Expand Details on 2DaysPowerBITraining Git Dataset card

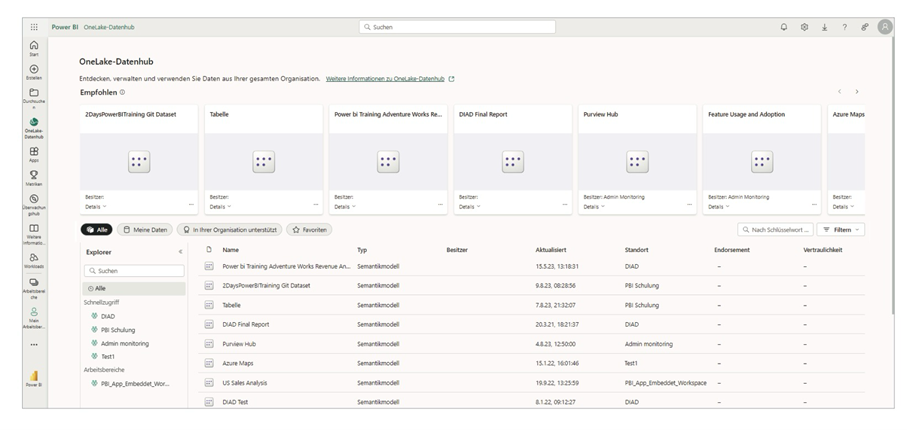tap(96, 207)
